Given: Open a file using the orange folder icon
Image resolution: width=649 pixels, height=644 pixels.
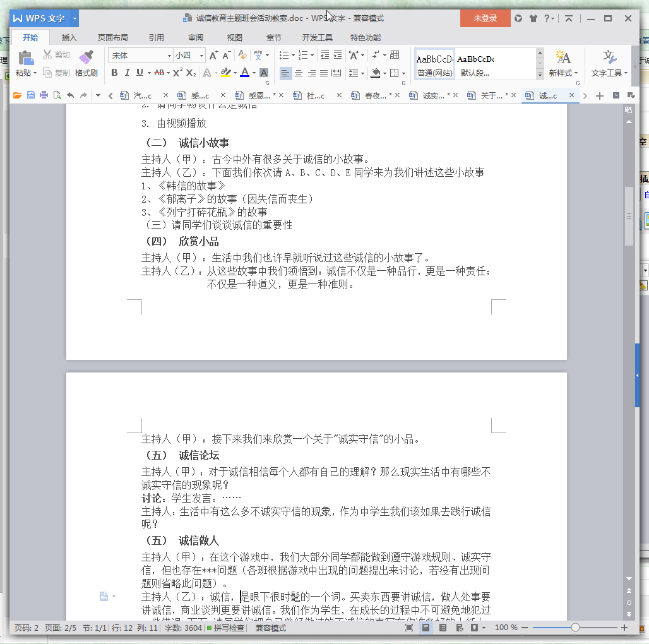Looking at the screenshot, I should [x=18, y=95].
